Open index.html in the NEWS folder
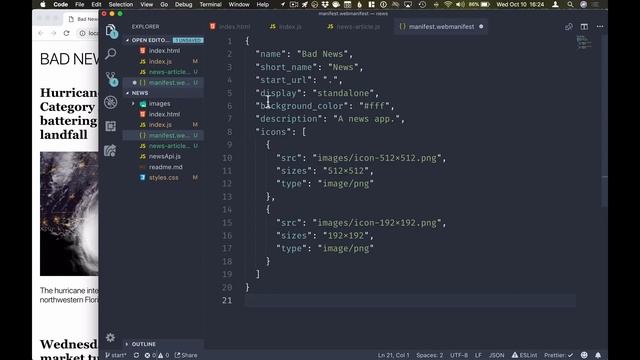 163,114
